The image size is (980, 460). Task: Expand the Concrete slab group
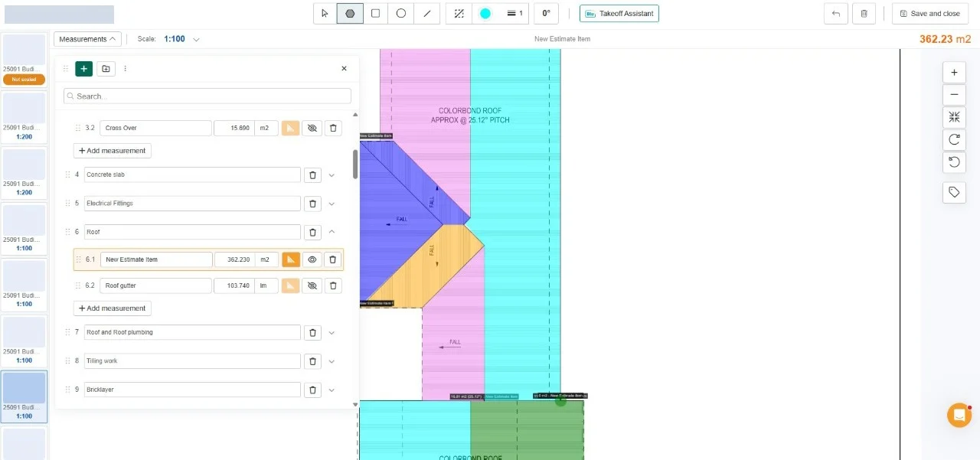332,175
